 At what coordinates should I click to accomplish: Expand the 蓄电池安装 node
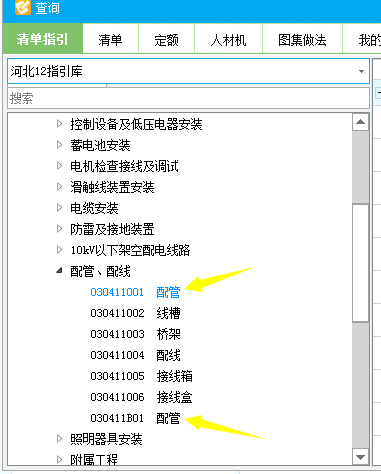59,145
